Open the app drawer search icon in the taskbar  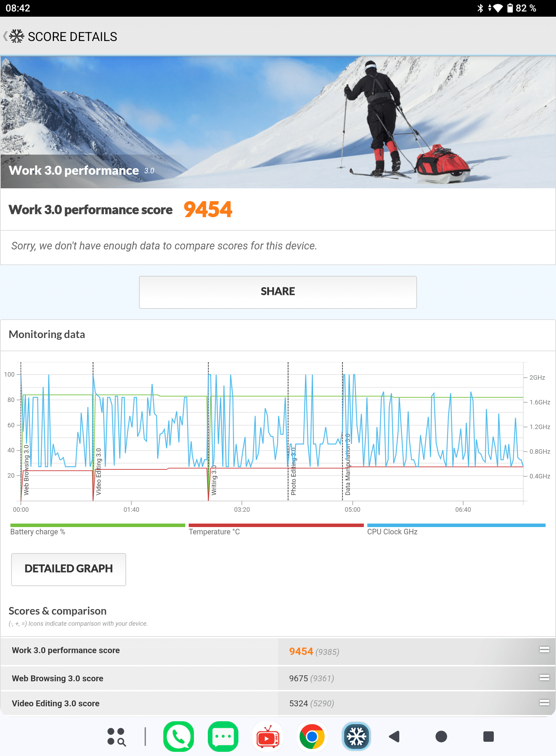pyautogui.click(x=116, y=737)
